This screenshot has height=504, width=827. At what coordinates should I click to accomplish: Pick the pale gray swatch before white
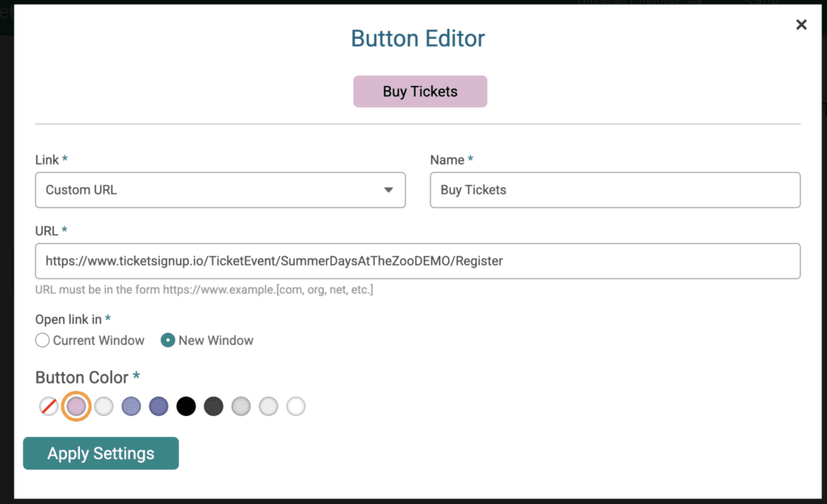[268, 406]
